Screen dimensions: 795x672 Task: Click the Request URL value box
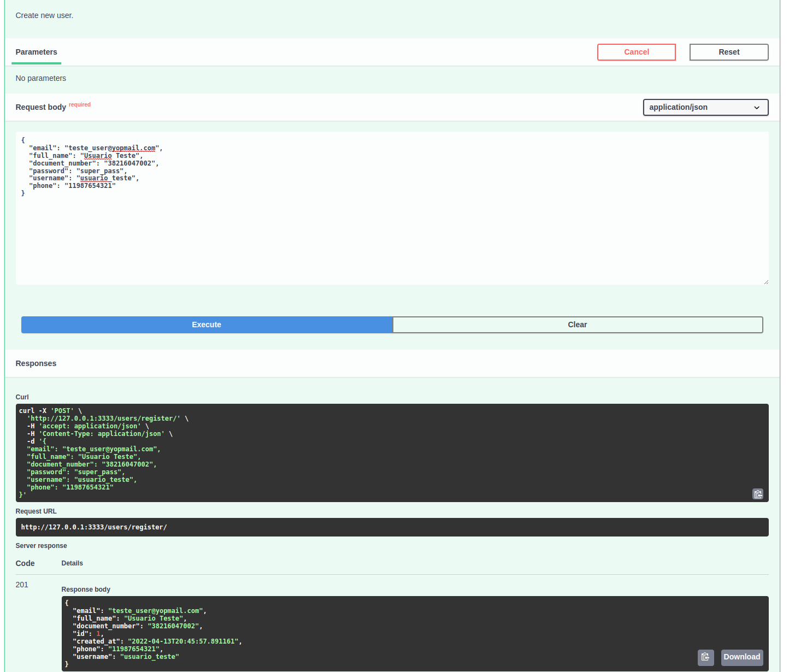point(392,527)
